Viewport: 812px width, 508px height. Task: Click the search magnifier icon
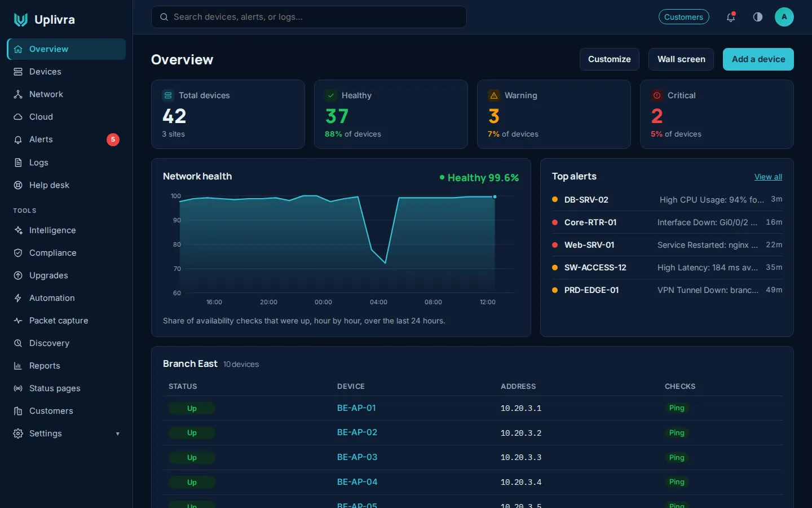point(164,17)
